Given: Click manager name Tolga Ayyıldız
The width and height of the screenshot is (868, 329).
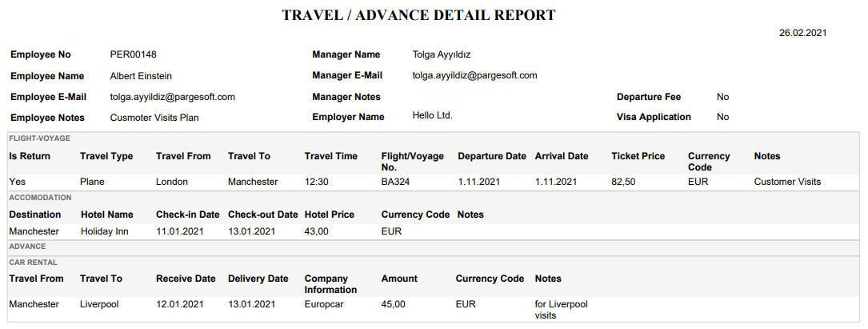Looking at the screenshot, I should tap(441, 54).
